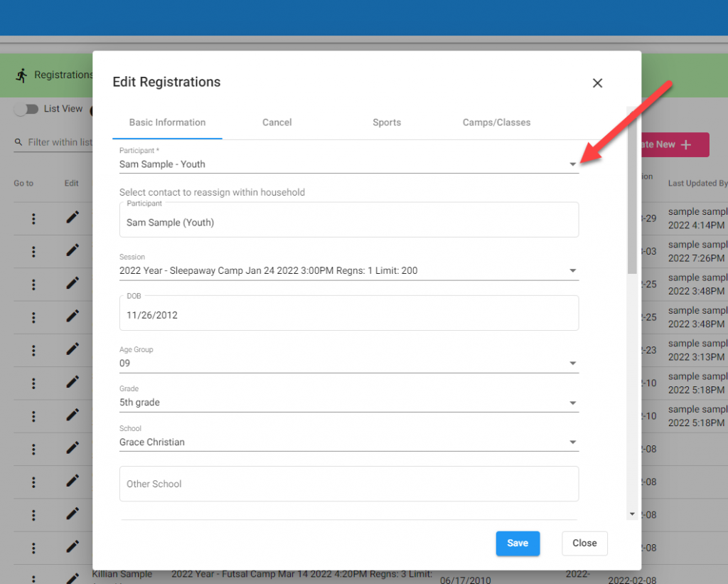
Task: Expand the School dropdown showing Grace Christian
Action: (x=572, y=442)
